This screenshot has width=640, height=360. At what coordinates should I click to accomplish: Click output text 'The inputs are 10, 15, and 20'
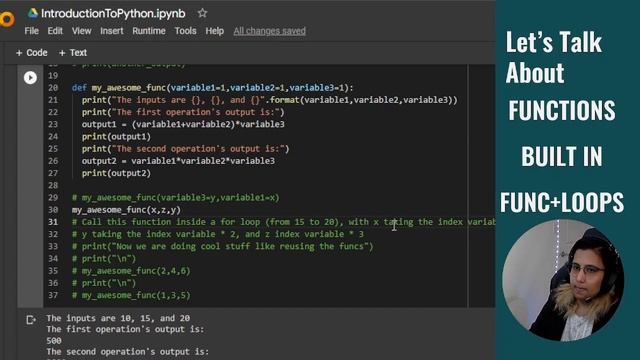coord(118,318)
